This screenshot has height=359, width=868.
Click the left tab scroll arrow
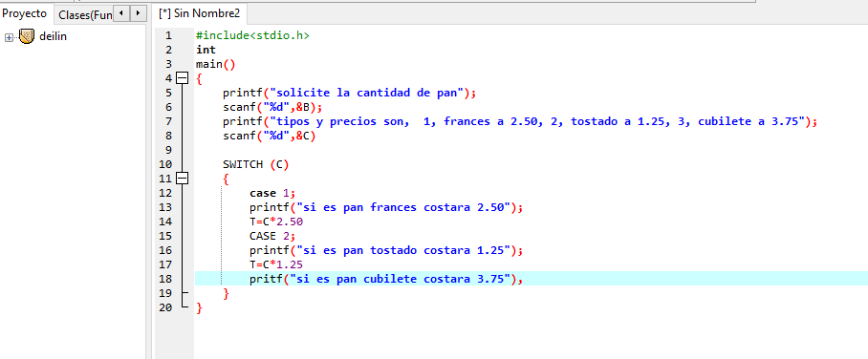(x=121, y=12)
